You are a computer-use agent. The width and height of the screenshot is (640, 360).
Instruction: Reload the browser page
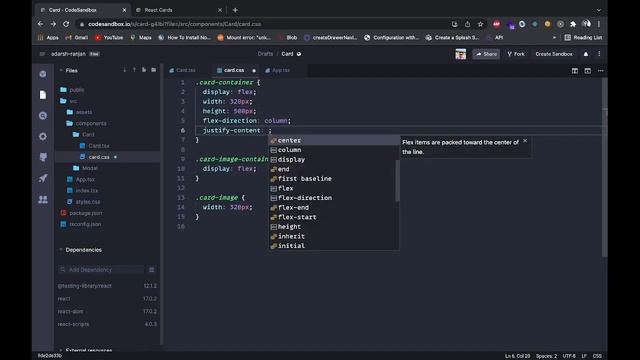66,24
